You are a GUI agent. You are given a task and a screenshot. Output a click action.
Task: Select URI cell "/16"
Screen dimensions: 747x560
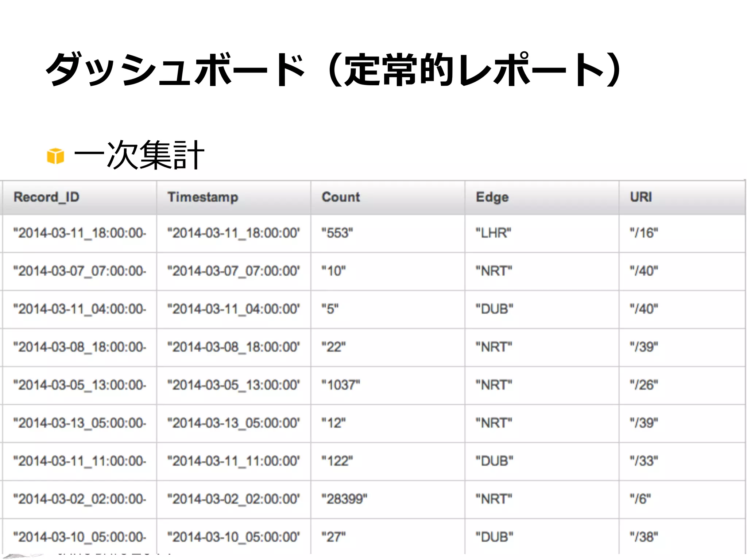pyautogui.click(x=682, y=233)
